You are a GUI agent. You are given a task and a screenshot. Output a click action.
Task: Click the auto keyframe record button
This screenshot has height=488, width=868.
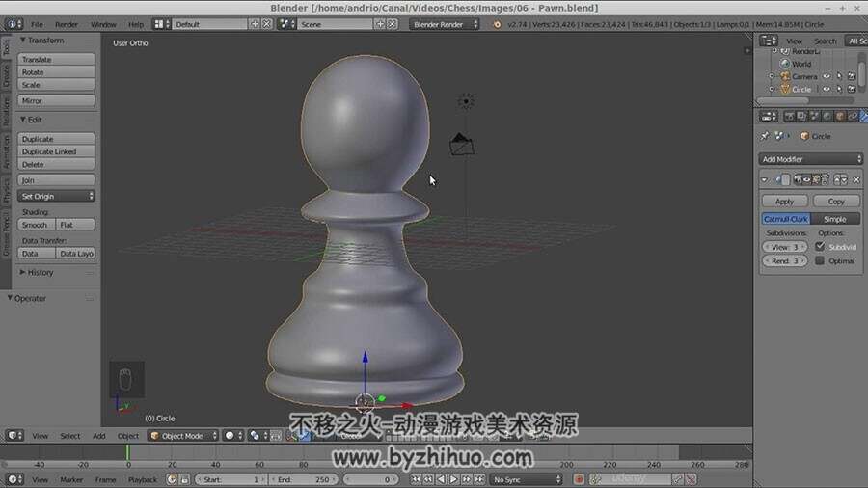click(x=579, y=479)
